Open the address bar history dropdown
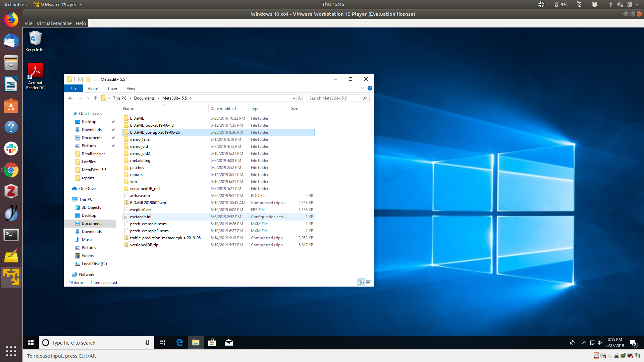 (294, 98)
